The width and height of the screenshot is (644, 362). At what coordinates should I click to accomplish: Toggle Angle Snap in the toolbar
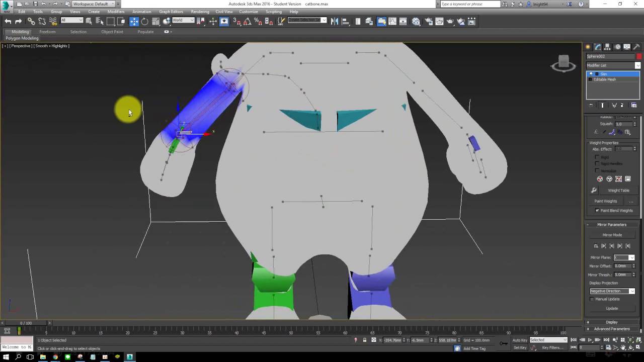pyautogui.click(x=247, y=21)
